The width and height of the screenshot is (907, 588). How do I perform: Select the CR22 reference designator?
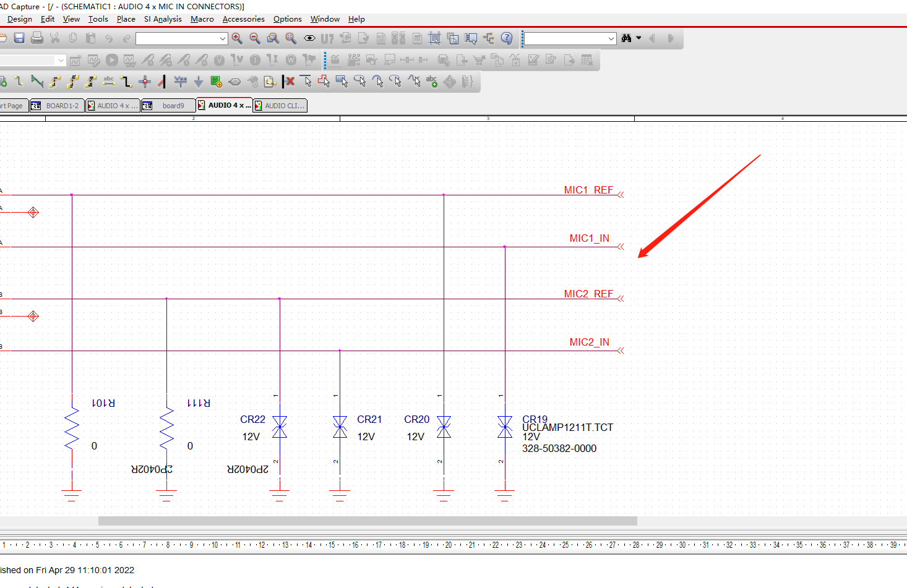coord(252,420)
